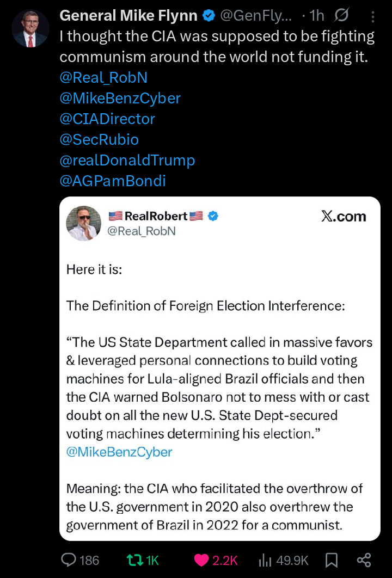Bookmark this post

coord(330,559)
